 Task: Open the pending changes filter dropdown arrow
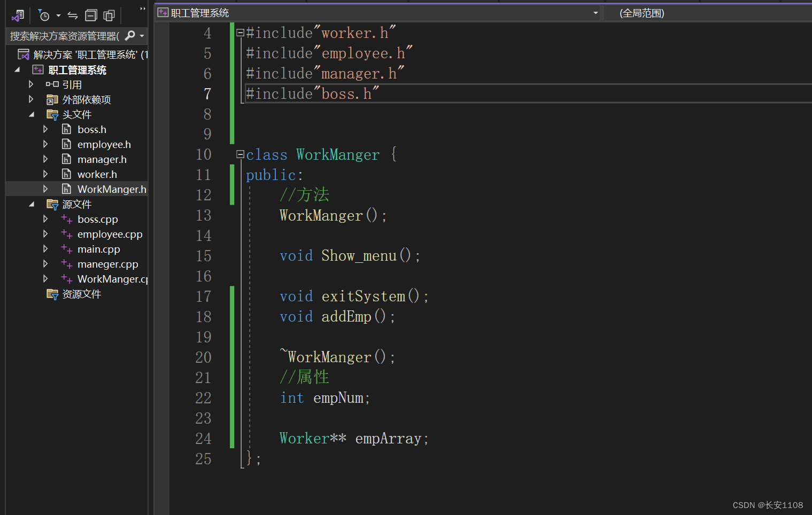tap(58, 16)
